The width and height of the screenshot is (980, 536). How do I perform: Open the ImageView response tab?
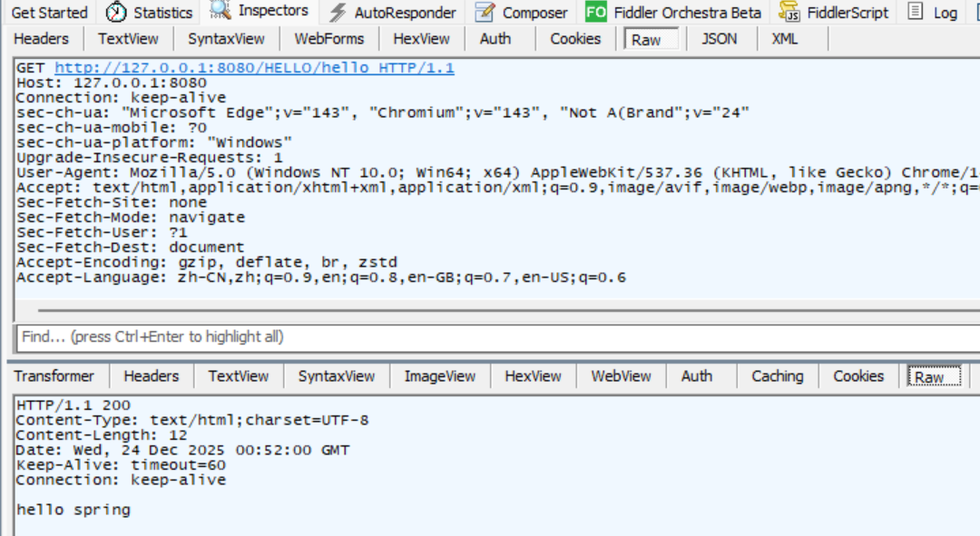(440, 376)
